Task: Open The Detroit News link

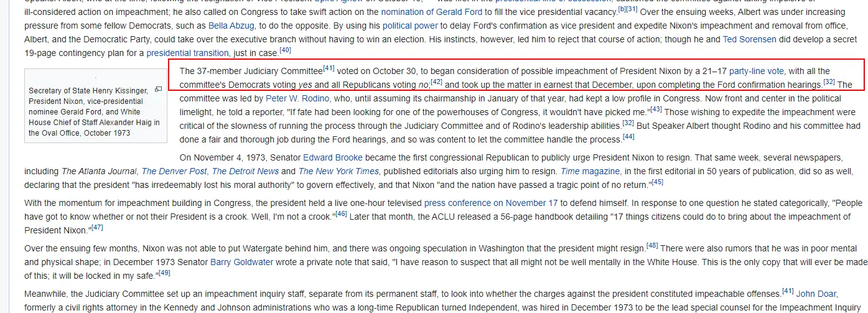Action: click(245, 171)
